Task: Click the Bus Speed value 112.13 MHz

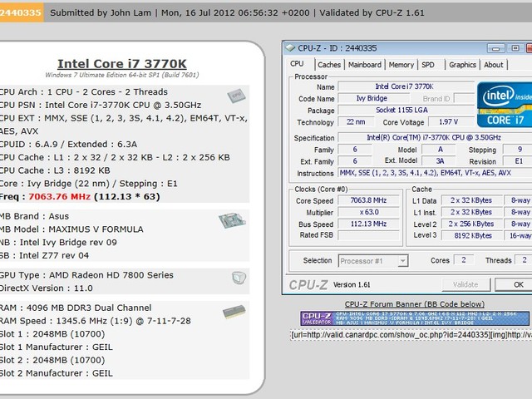Action: (x=369, y=224)
